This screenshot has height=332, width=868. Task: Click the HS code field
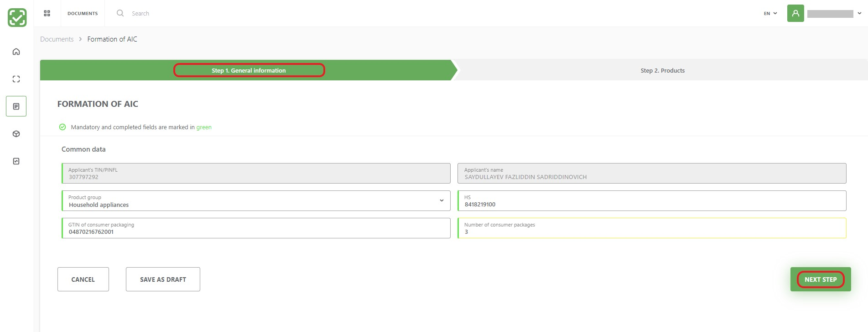652,201
